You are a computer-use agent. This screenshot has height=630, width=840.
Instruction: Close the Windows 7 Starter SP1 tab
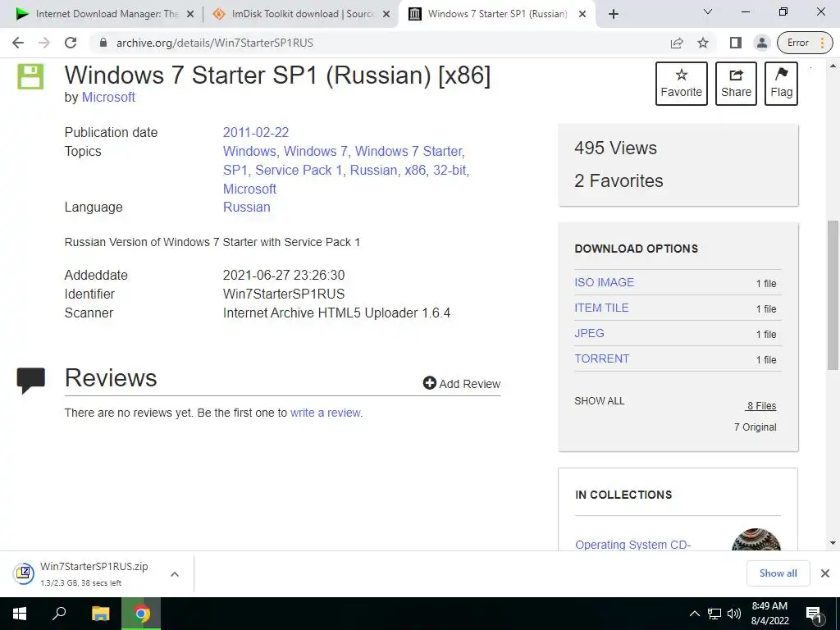tap(582, 14)
